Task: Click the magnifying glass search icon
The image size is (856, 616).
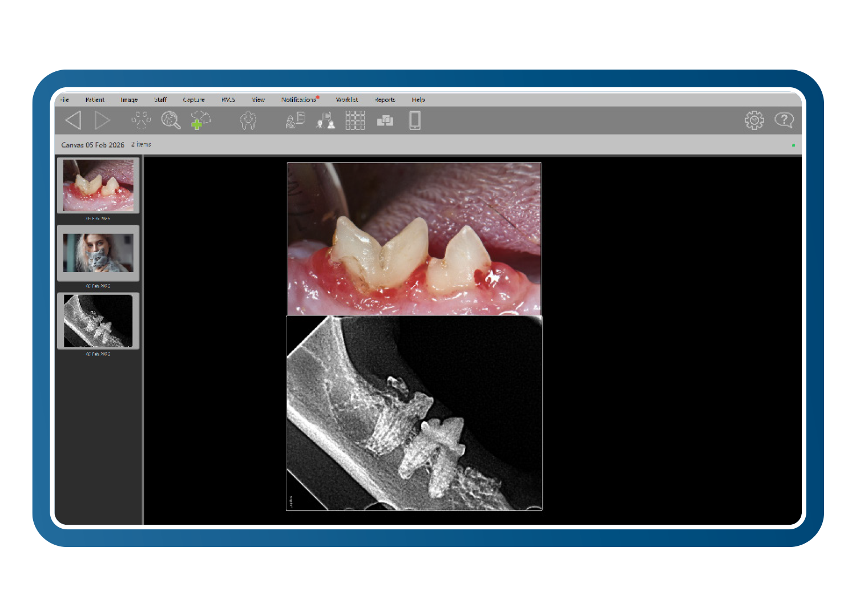Action: click(x=171, y=120)
